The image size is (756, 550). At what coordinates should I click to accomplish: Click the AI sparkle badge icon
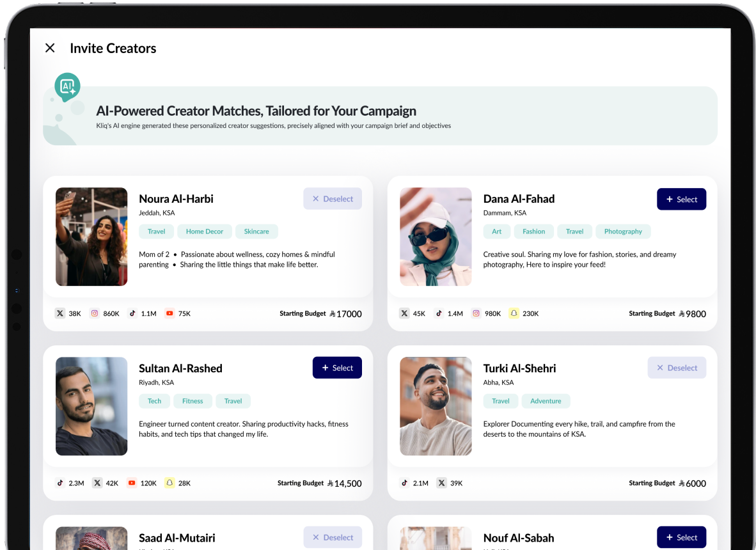[x=67, y=86]
